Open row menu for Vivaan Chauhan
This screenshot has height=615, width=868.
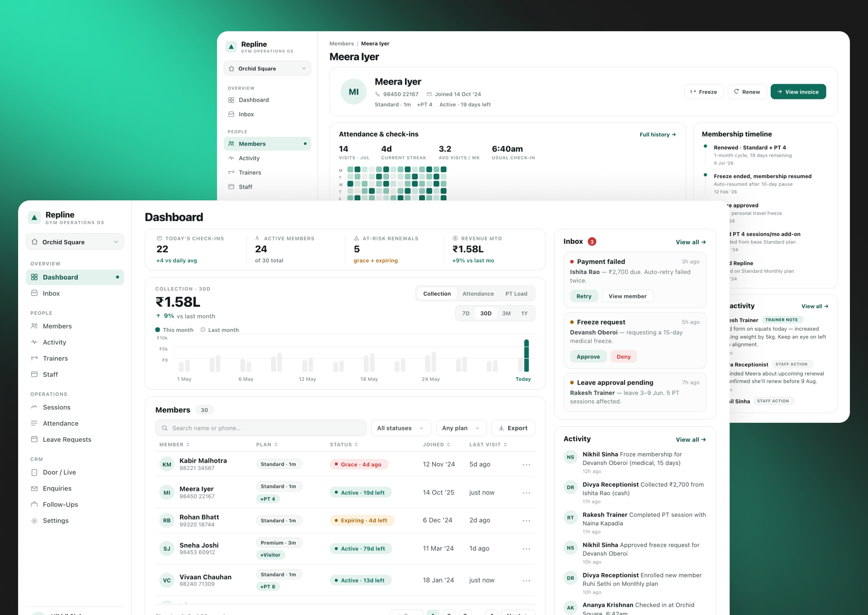tap(526, 580)
